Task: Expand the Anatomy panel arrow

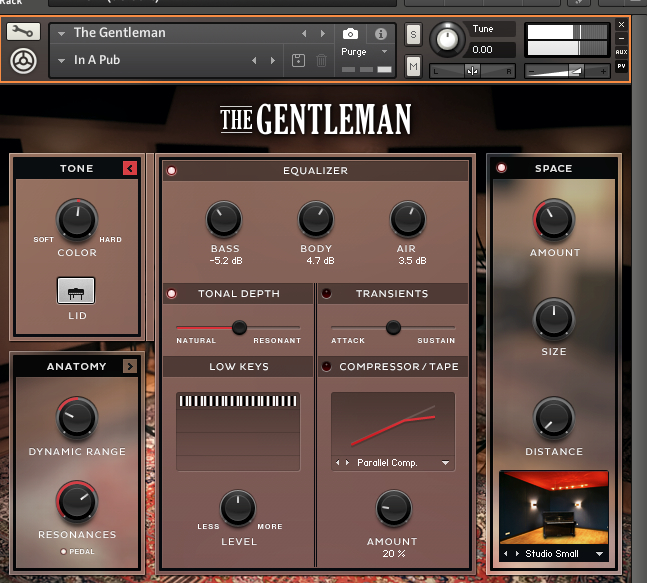Action: (130, 367)
